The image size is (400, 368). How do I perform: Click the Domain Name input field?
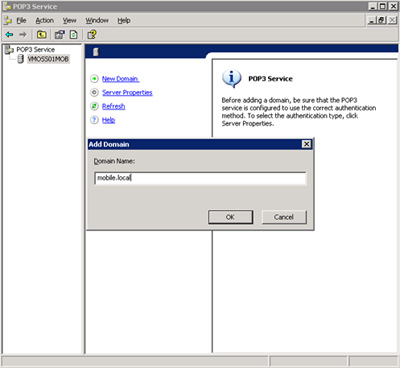200,178
